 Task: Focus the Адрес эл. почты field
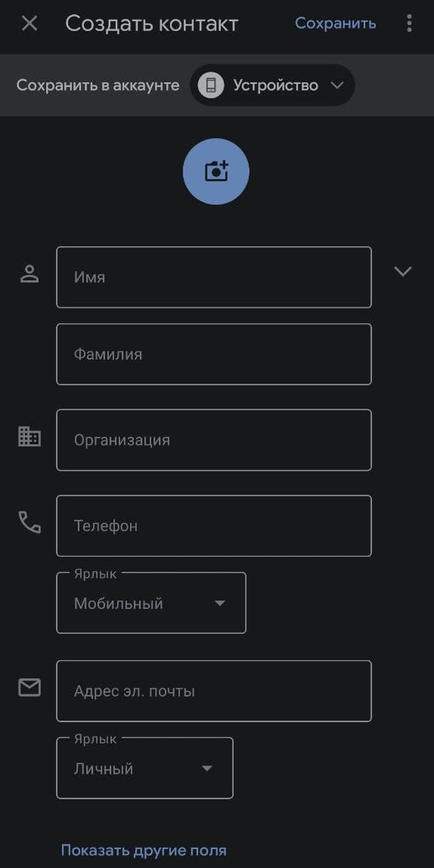click(214, 691)
